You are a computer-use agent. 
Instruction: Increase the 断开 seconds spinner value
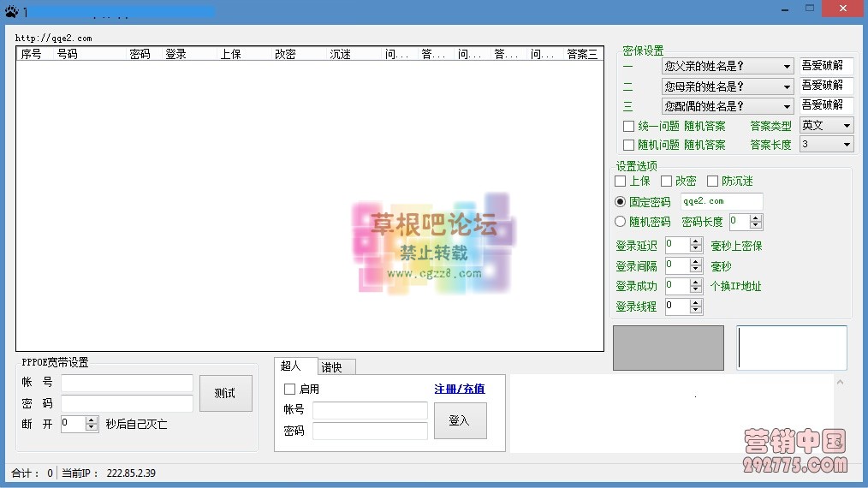click(x=92, y=420)
